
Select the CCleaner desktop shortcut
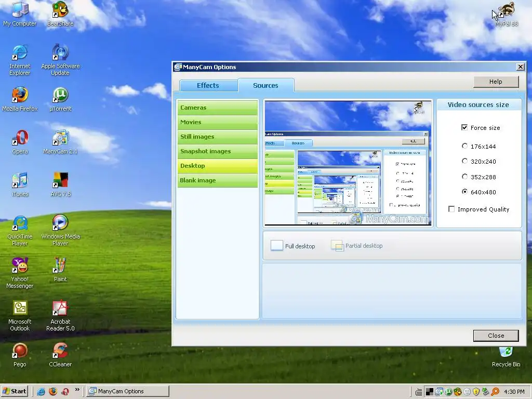pos(60,355)
